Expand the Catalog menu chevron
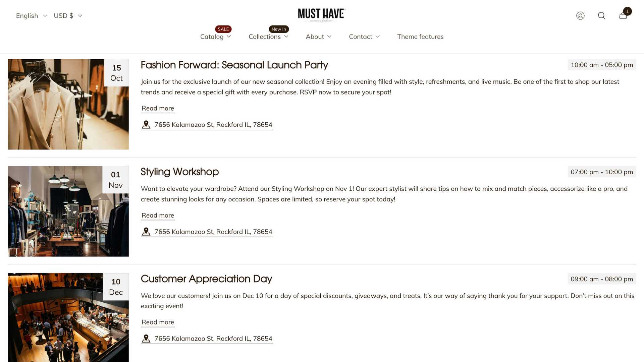 [x=229, y=37]
